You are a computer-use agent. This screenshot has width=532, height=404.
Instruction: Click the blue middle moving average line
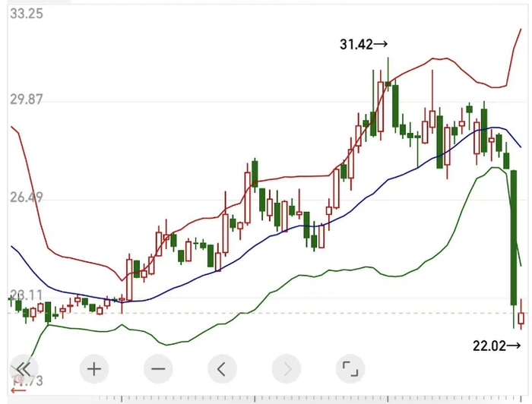pyautogui.click(x=271, y=235)
